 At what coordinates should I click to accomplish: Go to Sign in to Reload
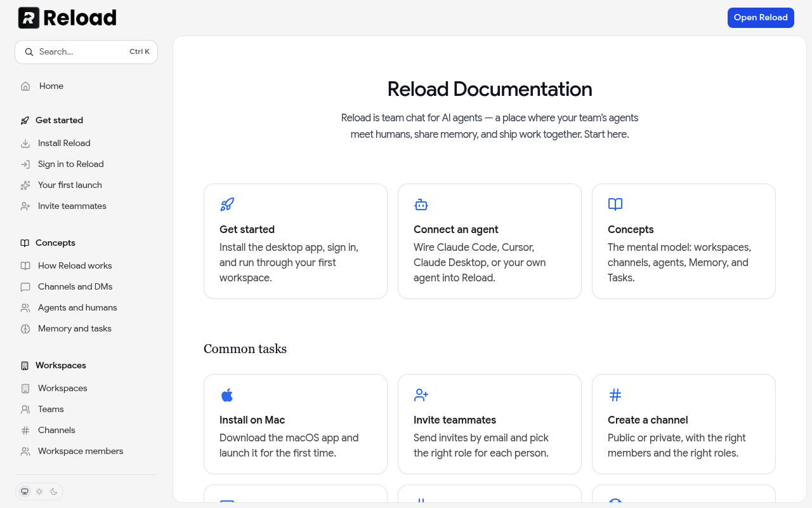tap(86, 164)
